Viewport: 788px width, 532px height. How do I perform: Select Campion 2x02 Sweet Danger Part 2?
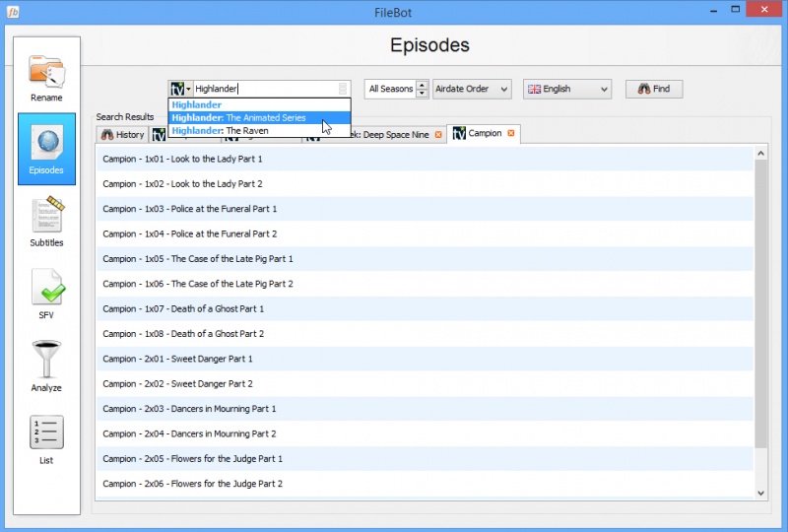(x=425, y=383)
